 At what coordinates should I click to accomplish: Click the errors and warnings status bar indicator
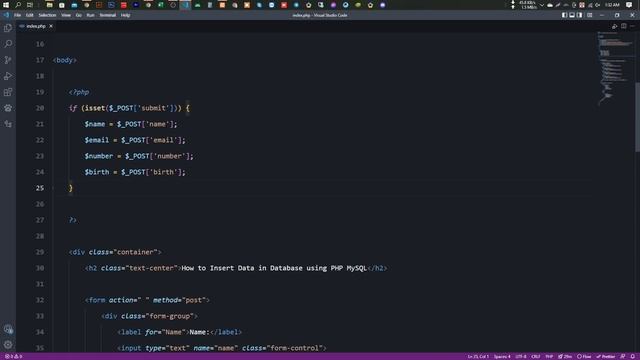click(13, 357)
